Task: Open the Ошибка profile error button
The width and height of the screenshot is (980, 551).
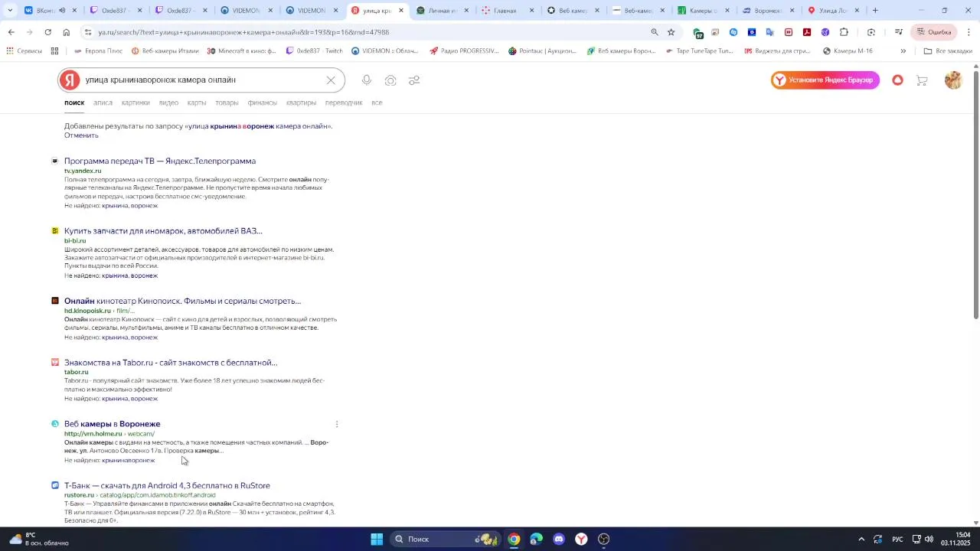Action: click(x=934, y=32)
